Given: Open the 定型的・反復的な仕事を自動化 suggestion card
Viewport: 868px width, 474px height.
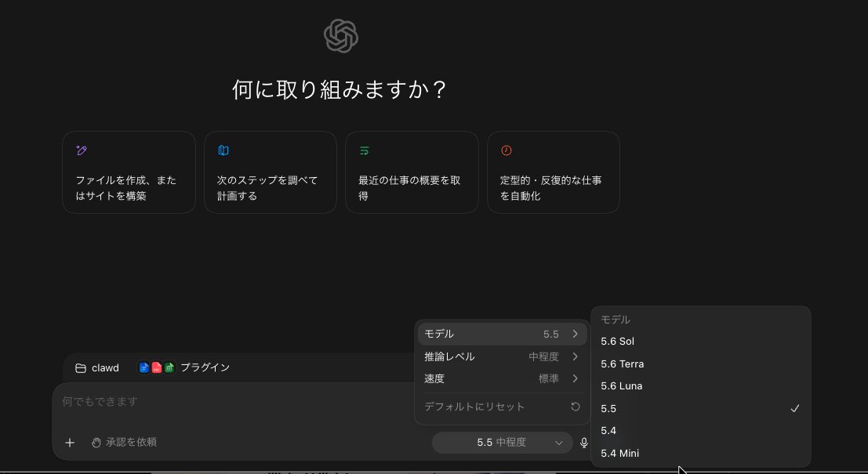Looking at the screenshot, I should point(554,172).
